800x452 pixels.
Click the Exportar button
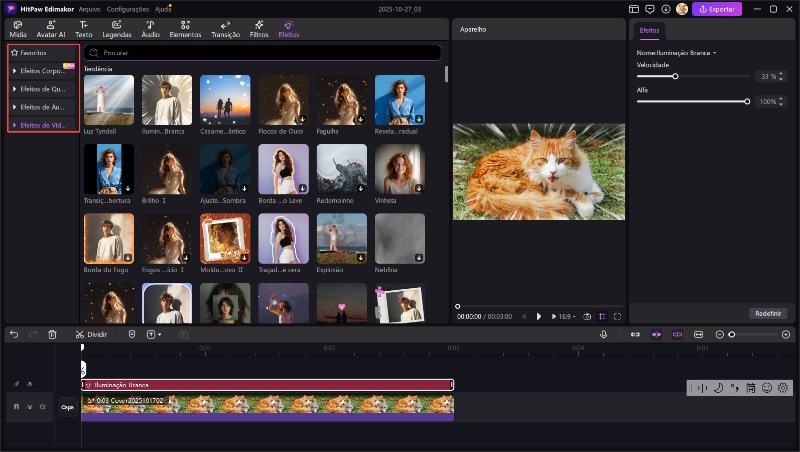[x=718, y=9]
